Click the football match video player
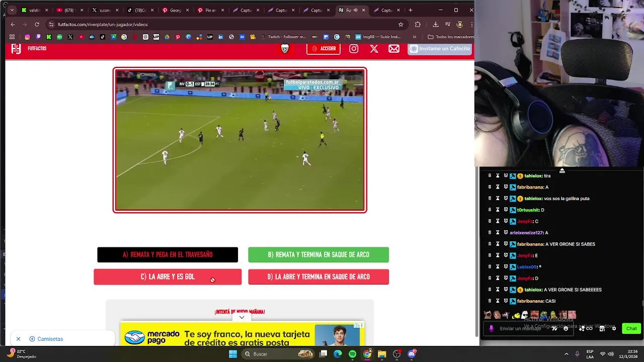Screen dimensions: 644x362 (x=240, y=140)
